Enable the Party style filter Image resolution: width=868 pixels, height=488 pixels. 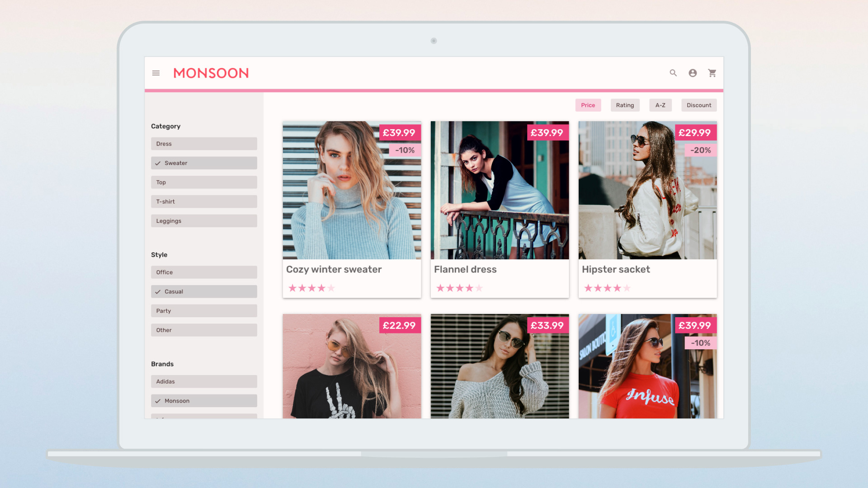(204, 311)
